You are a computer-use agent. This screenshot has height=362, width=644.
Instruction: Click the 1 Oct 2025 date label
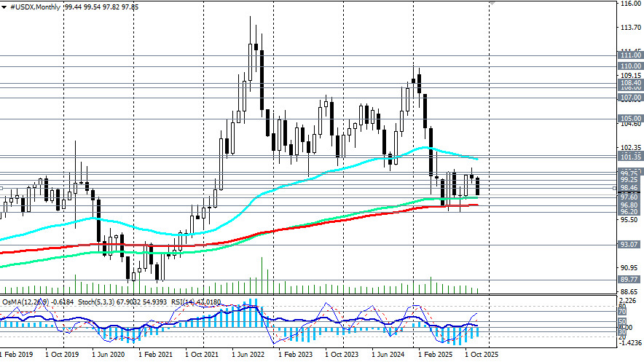pyautogui.click(x=482, y=354)
